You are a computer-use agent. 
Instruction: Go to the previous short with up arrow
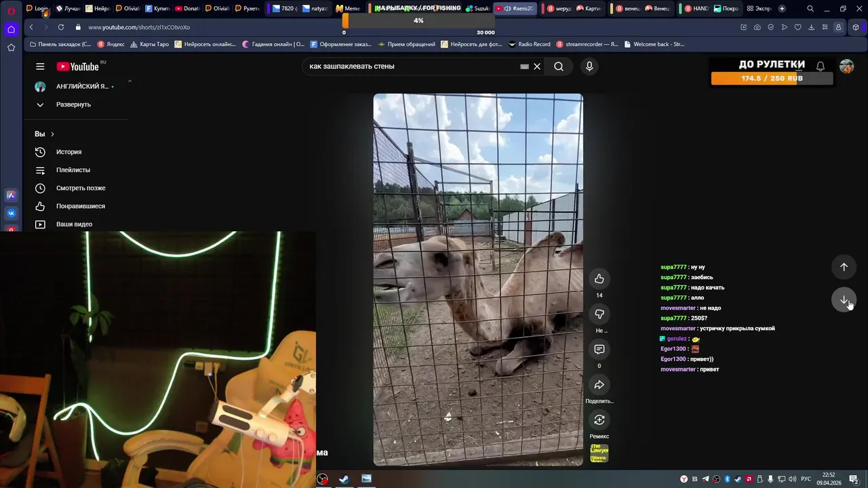(x=844, y=267)
